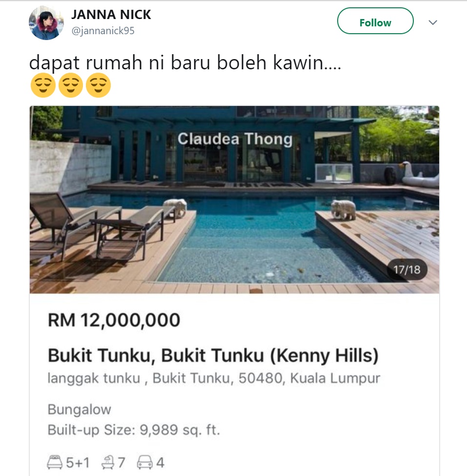The height and width of the screenshot is (476, 467).
Task: Open the JANNA NICK display name
Action: pos(111,15)
